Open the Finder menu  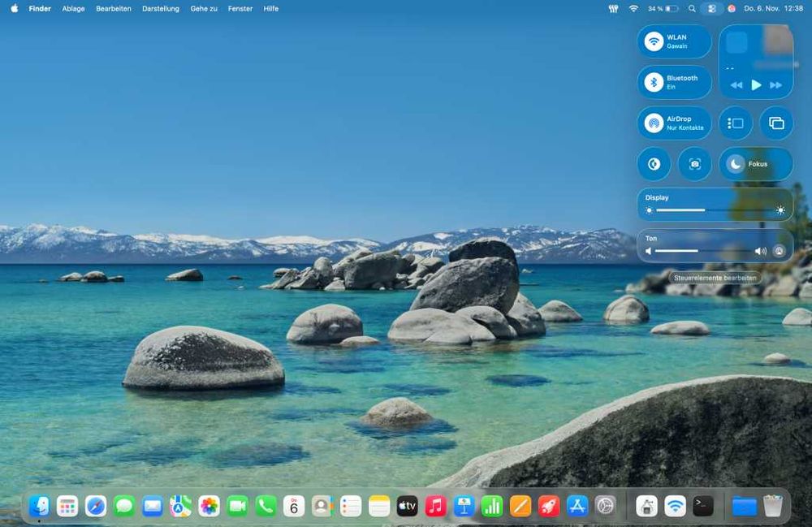pyautogui.click(x=40, y=8)
